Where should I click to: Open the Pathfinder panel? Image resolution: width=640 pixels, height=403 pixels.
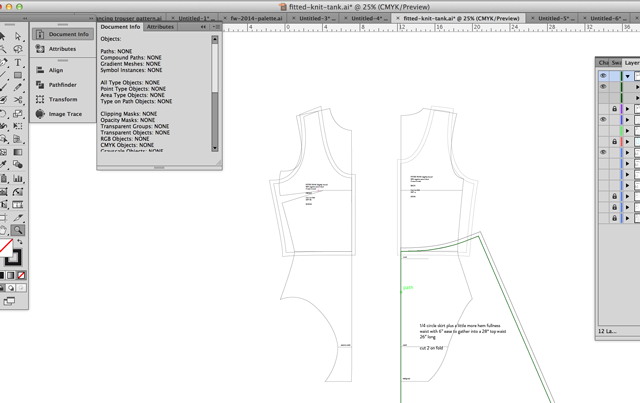(x=62, y=85)
